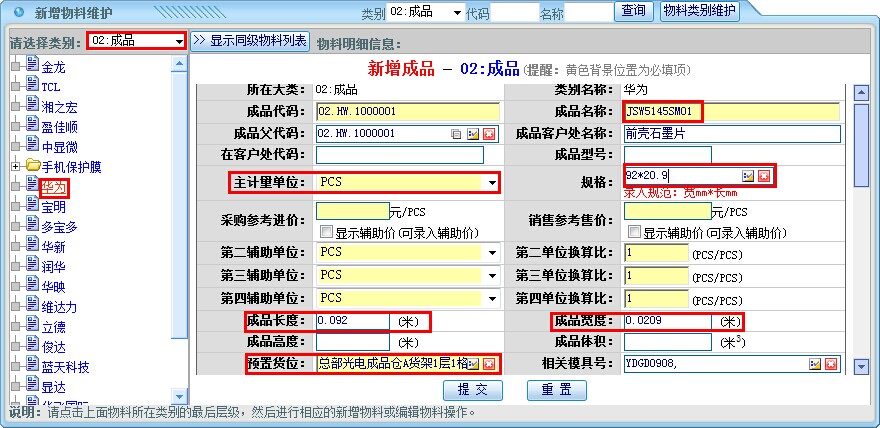The height and width of the screenshot is (428, 880).
Task: Select 蓝天科技 in the category tree
Action: (x=66, y=367)
